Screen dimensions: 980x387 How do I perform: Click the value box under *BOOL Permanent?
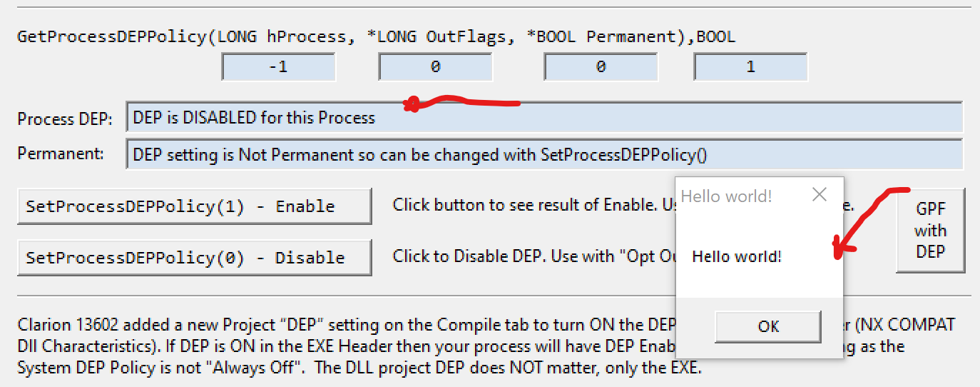tap(601, 67)
